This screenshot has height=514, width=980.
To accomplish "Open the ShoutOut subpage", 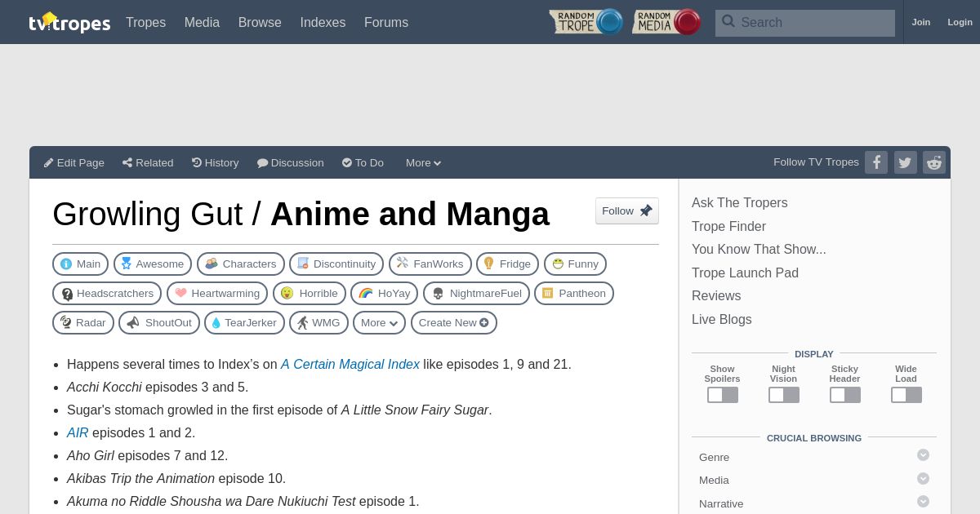I will 159,323.
